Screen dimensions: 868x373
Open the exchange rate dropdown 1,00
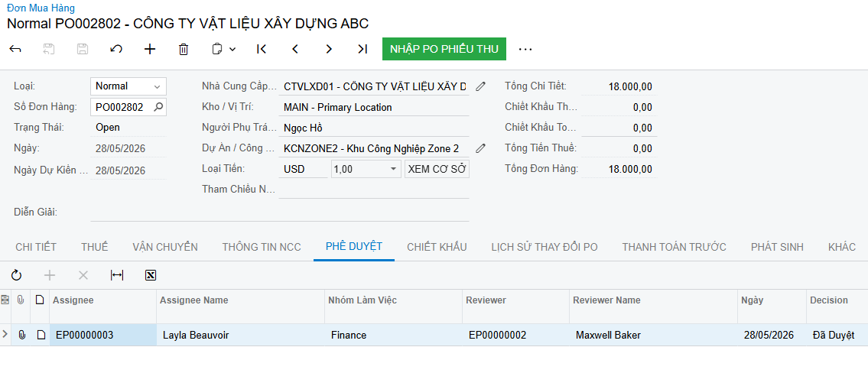pyautogui.click(x=366, y=170)
